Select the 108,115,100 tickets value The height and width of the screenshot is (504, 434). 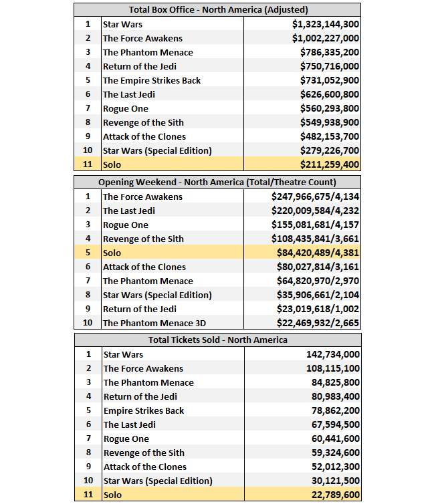[x=332, y=368]
